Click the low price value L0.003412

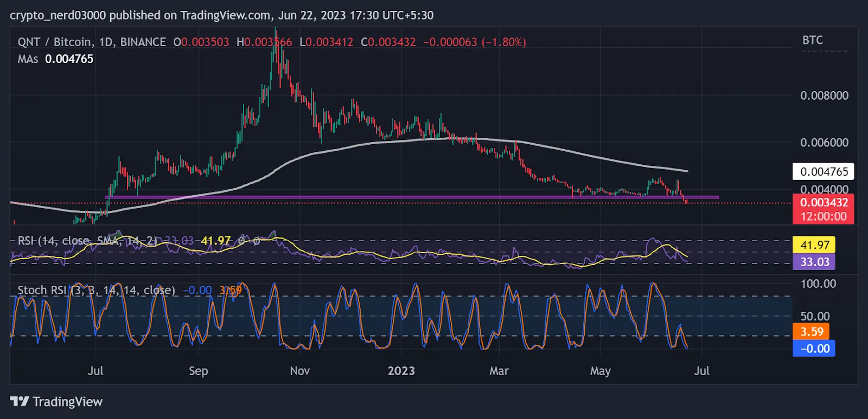click(x=327, y=42)
